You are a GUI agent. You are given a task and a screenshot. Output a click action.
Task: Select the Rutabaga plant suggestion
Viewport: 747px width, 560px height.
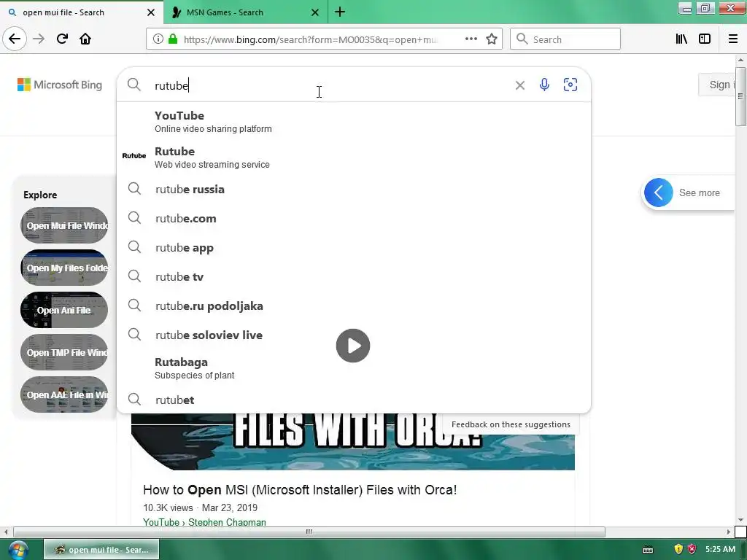(x=354, y=368)
